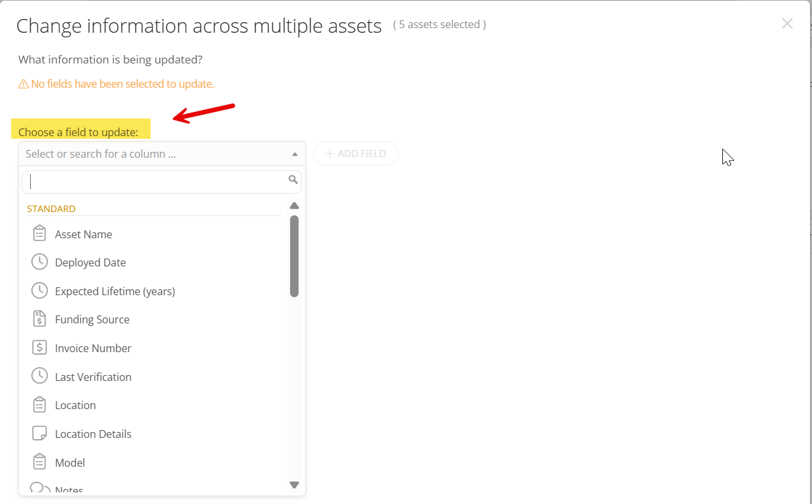Collapse the field selection dropdown arrow

tap(295, 153)
